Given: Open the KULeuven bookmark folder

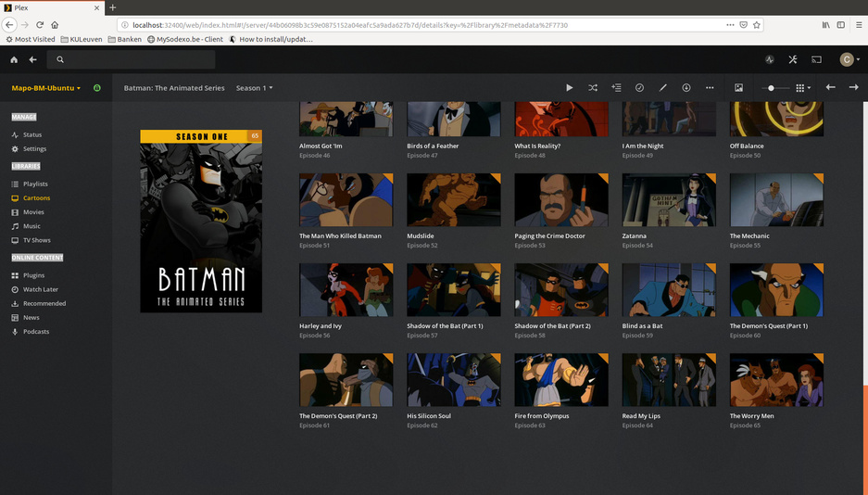Looking at the screenshot, I should (x=82, y=39).
